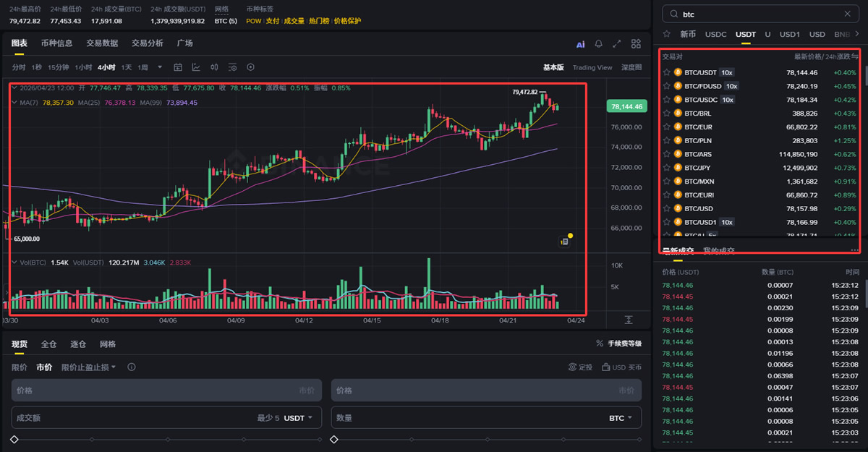Open the AI analysis icon above chart
Viewport: 868px width, 452px height.
pos(580,44)
